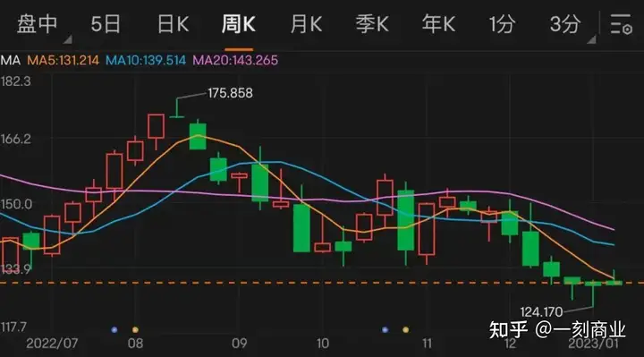Image resolution: width=644 pixels, height=357 pixels.
Task: Click the candle marked 124.170 low
Action: [x=593, y=293]
